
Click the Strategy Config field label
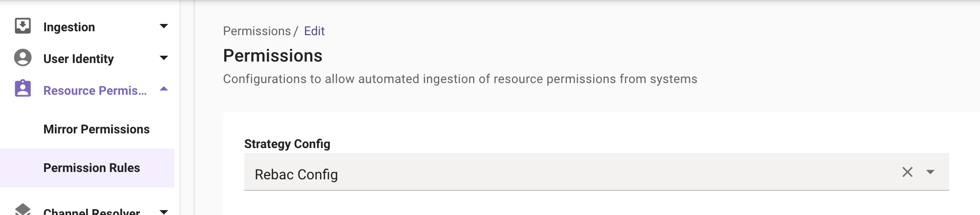[287, 144]
